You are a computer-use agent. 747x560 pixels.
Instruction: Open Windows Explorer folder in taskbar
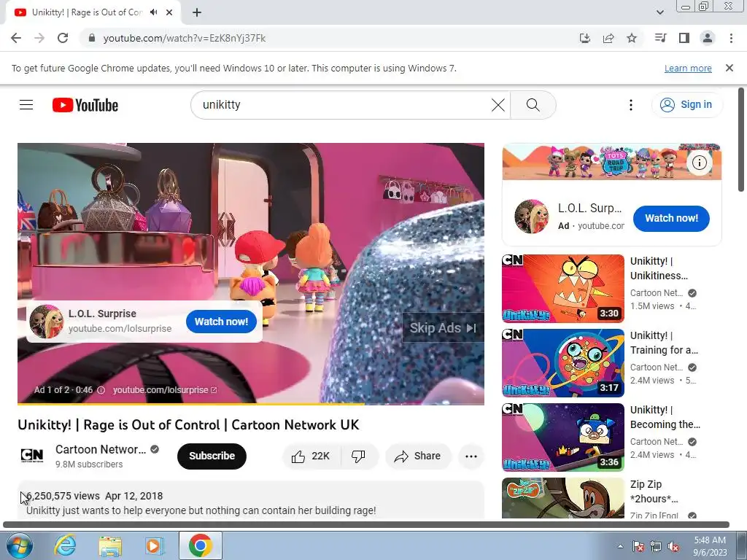[110, 545]
